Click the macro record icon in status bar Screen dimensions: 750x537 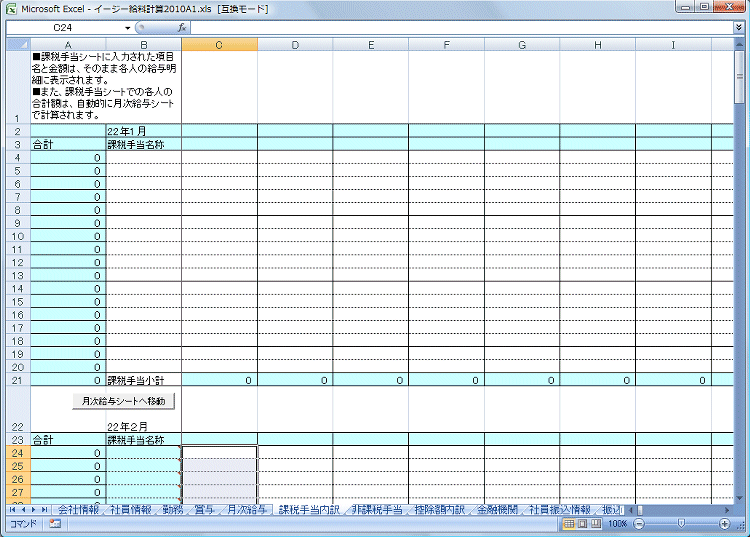point(55,523)
